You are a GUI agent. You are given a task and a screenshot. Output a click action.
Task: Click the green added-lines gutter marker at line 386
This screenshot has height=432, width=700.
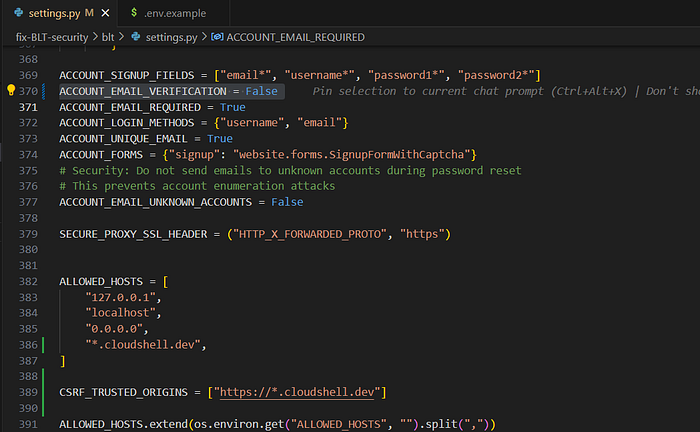coord(43,345)
